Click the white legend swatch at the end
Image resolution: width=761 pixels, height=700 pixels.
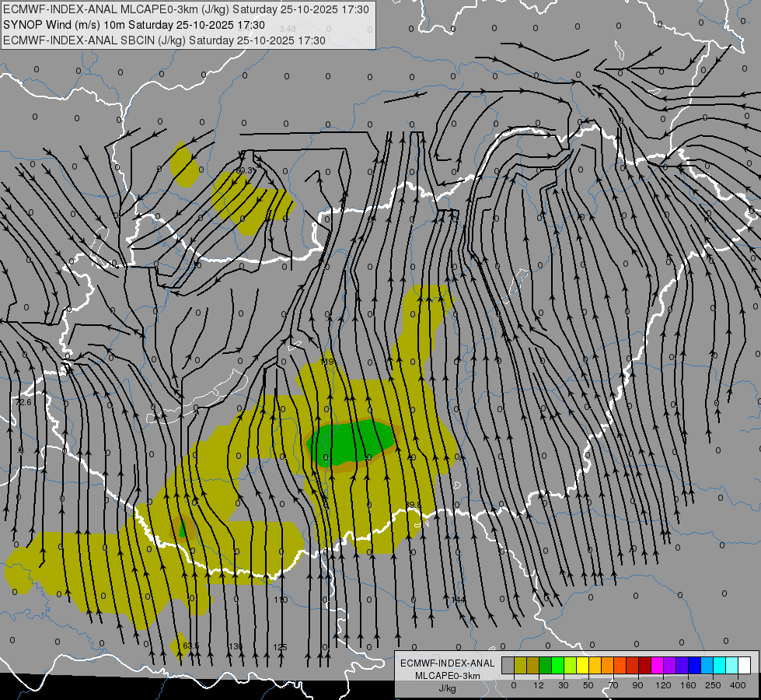(744, 665)
